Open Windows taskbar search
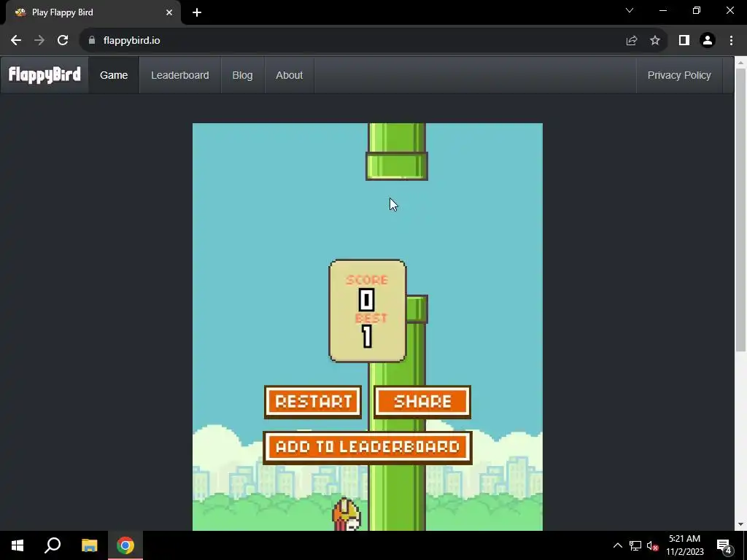This screenshot has width=747, height=560. [53, 545]
